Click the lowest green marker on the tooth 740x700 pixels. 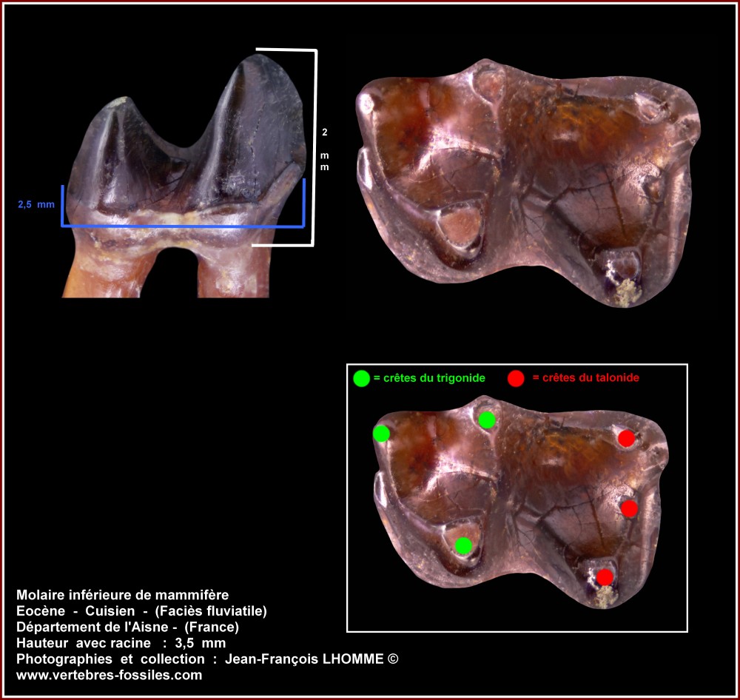click(x=463, y=546)
